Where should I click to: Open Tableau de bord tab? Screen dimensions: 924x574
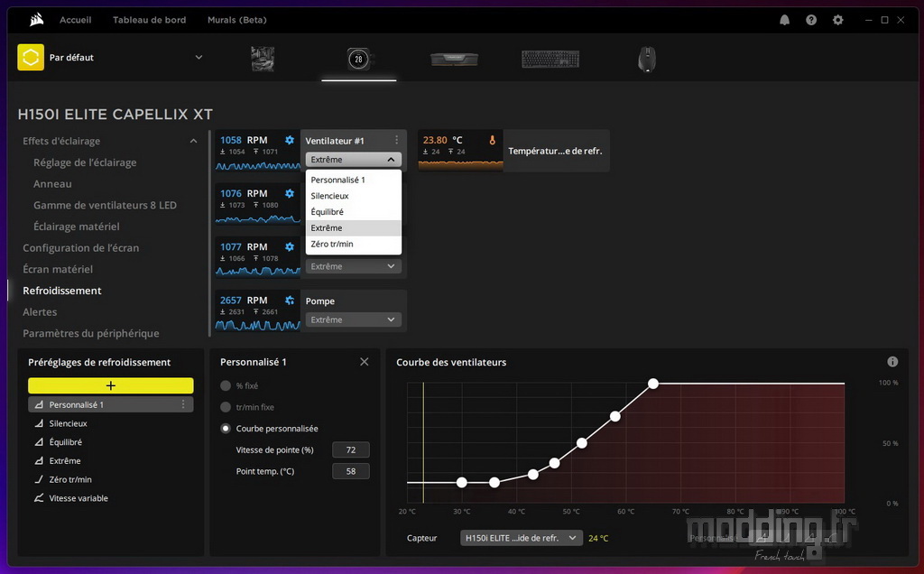pos(149,20)
